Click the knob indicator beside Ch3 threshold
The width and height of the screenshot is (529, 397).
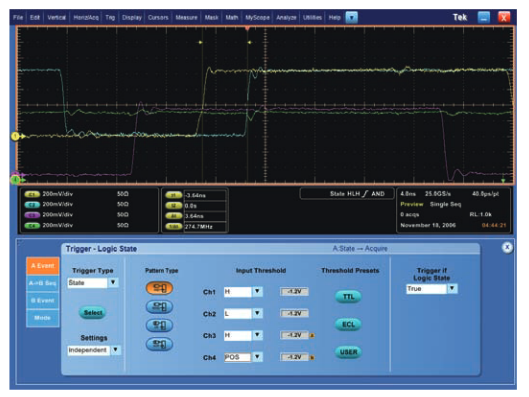(x=312, y=336)
